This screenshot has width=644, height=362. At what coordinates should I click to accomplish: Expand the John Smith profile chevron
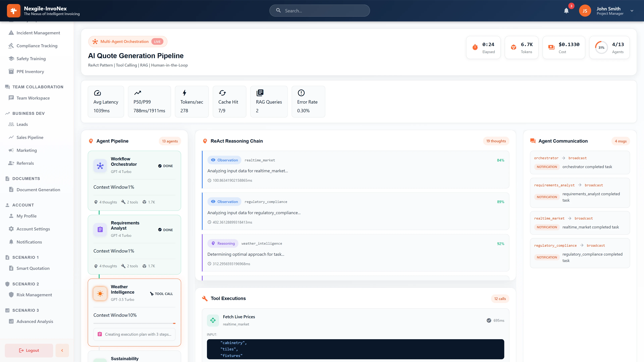pos(632,11)
